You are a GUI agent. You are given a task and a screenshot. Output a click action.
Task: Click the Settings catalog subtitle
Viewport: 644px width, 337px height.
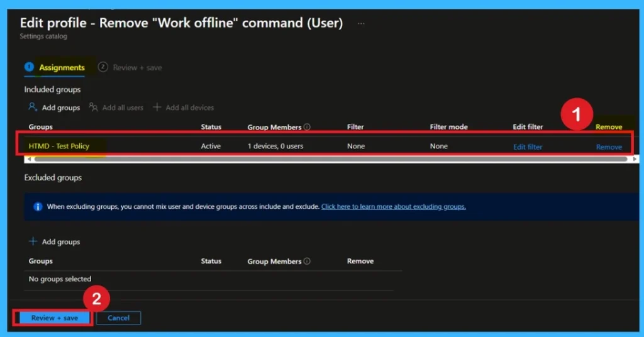[43, 36]
